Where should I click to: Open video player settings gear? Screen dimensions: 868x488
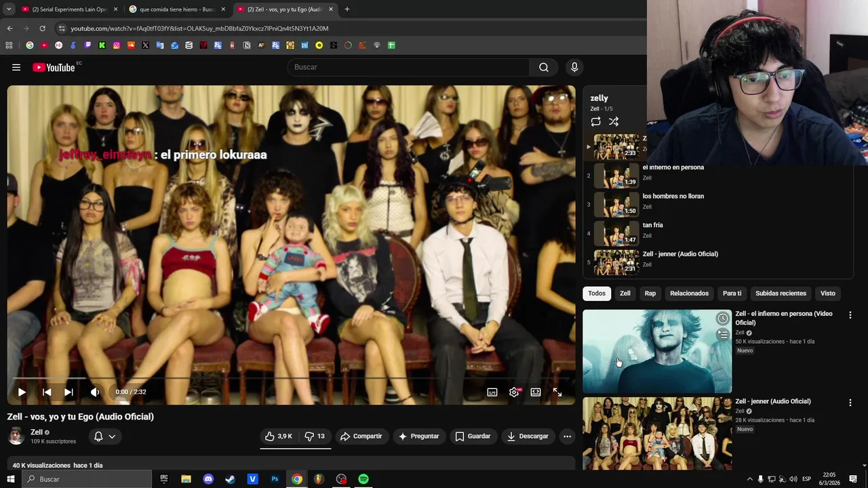[514, 392]
